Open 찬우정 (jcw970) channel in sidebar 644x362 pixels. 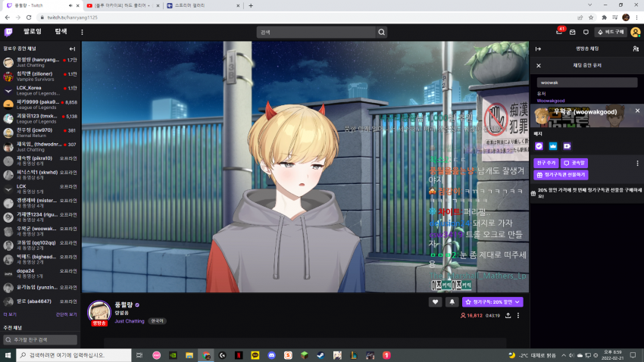tap(40, 133)
